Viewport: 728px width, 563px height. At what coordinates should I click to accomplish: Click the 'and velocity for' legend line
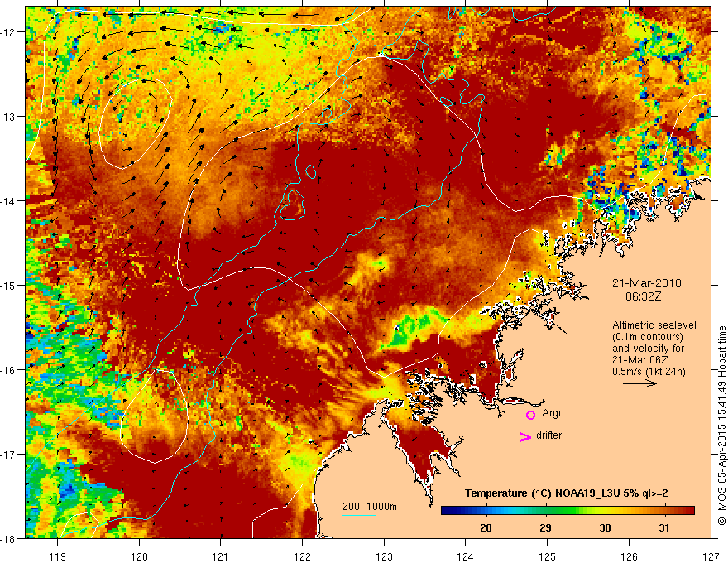(648, 349)
